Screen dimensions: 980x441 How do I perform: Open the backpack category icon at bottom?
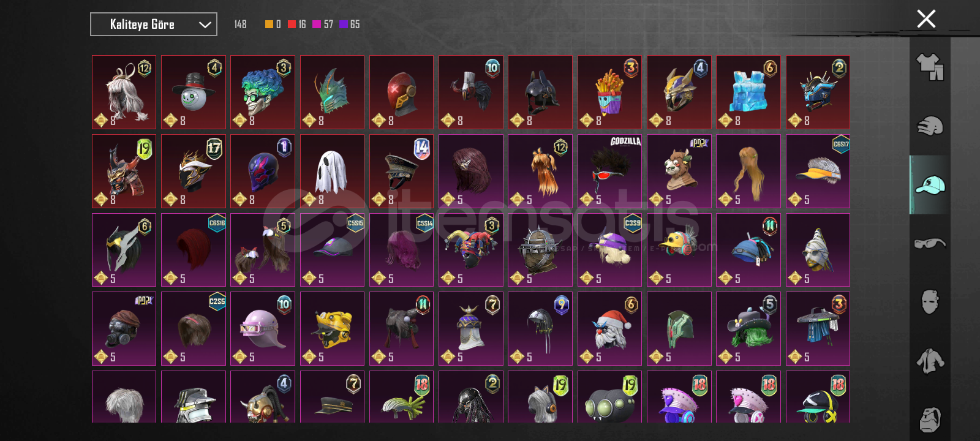tap(930, 419)
